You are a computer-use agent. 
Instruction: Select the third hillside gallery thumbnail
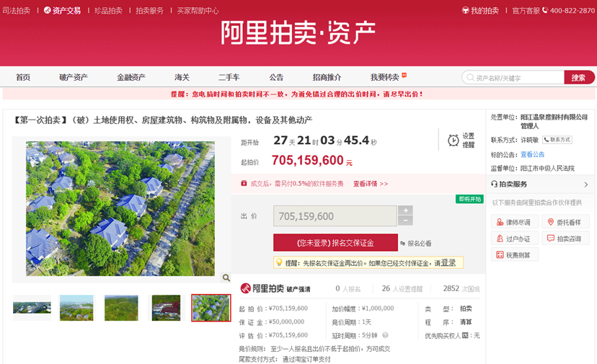tap(121, 308)
